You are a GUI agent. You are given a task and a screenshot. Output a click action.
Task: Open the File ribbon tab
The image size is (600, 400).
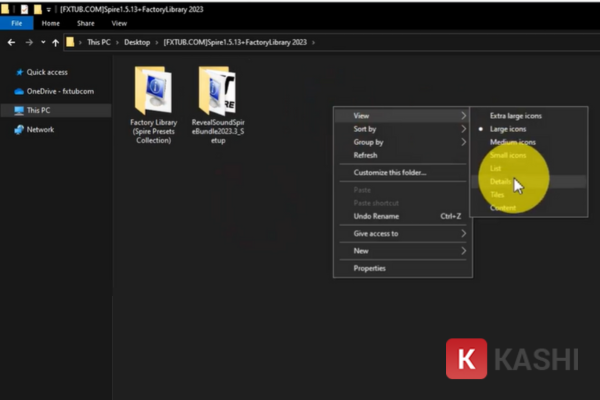click(x=16, y=22)
